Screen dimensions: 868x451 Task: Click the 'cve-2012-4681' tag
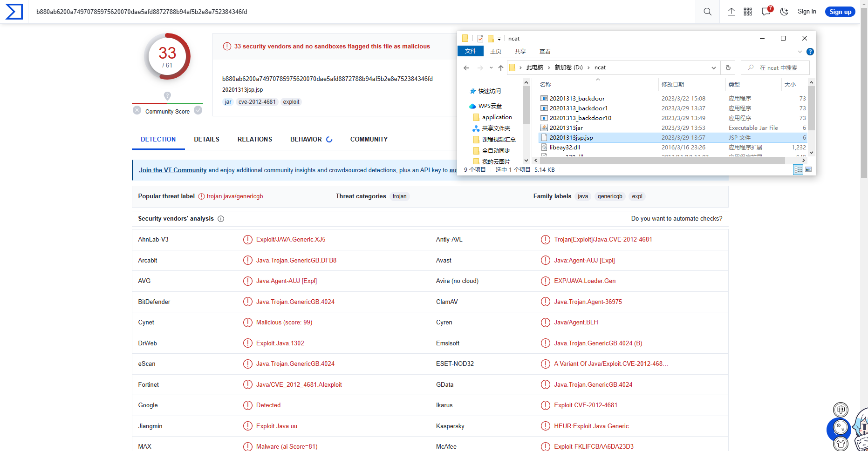257,102
